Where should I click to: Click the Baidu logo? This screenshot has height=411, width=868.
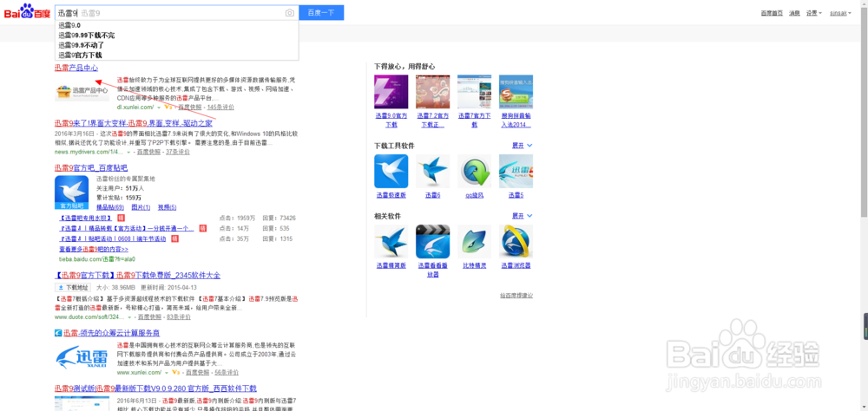tap(27, 11)
